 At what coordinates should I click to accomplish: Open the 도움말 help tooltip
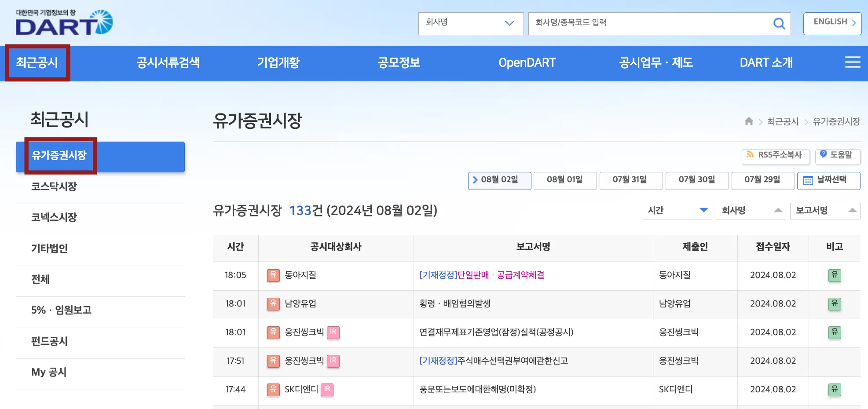click(x=838, y=155)
